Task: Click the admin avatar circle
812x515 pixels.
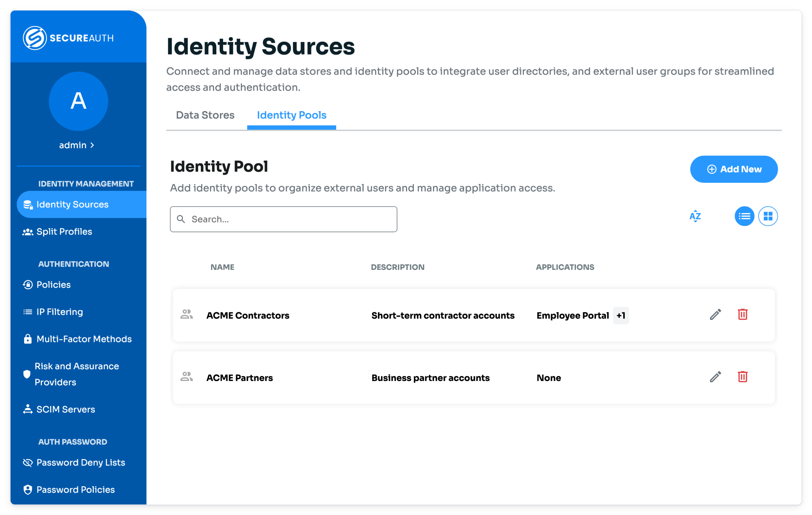Action: pos(78,101)
